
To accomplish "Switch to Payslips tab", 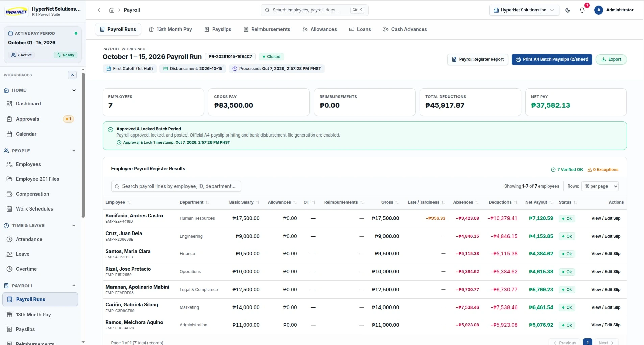I will pos(218,29).
